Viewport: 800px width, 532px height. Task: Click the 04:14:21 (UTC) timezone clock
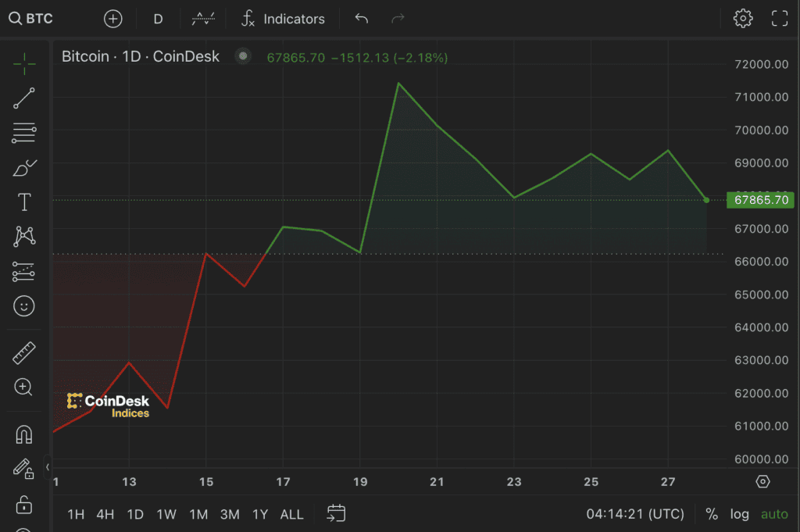click(635, 513)
